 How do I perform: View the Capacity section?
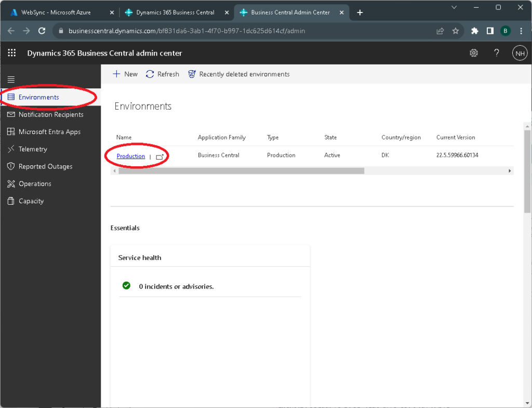click(x=31, y=201)
